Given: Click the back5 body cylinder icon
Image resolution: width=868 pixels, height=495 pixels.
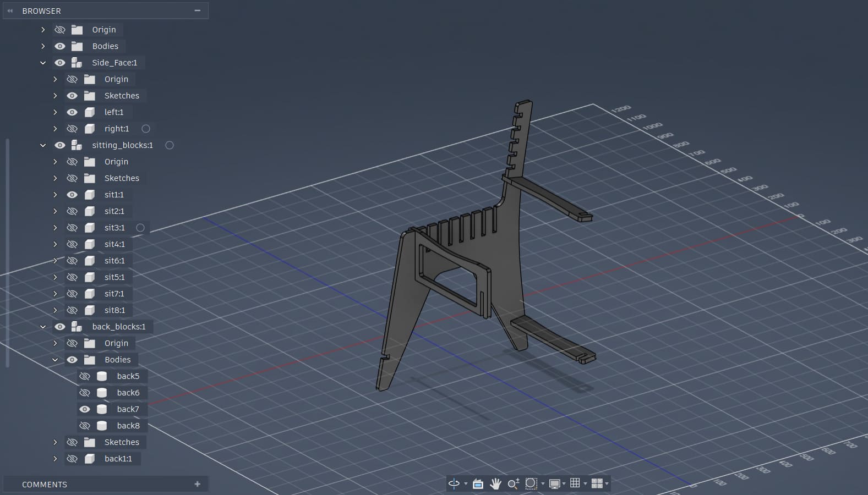Looking at the screenshot, I should click(x=102, y=376).
